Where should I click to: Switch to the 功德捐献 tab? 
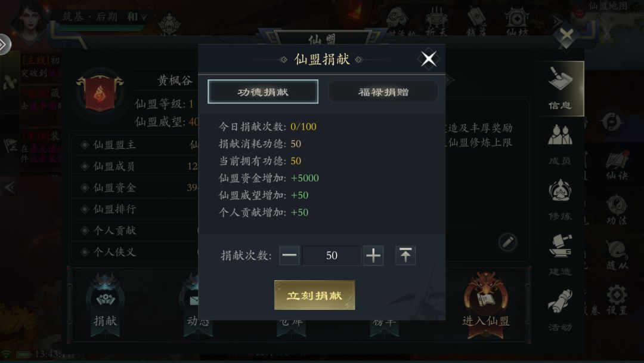(263, 92)
